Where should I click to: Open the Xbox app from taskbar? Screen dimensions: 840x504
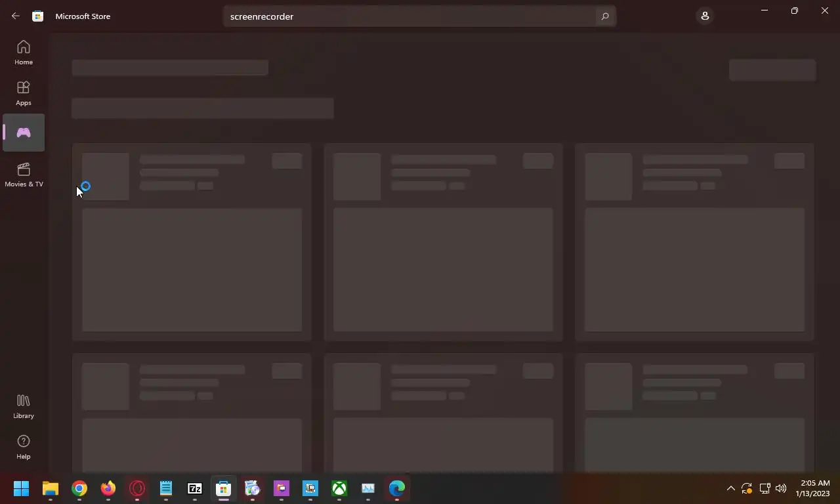(x=339, y=488)
